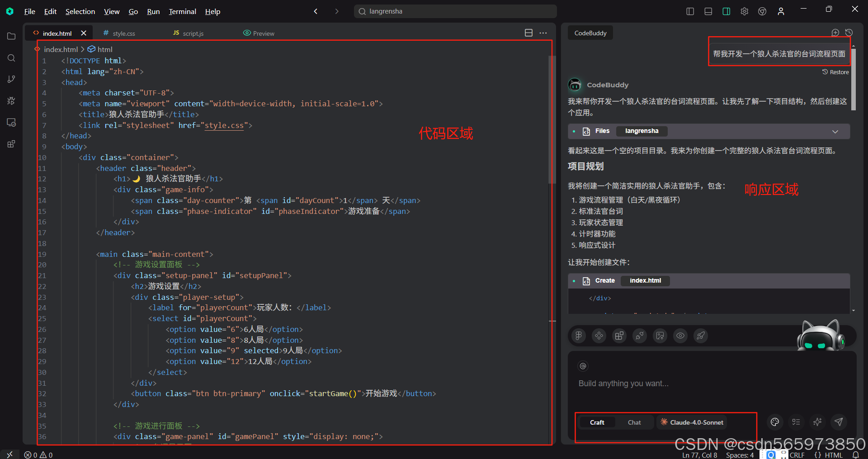Split the editor with split icon
868x459 pixels.
(528, 33)
